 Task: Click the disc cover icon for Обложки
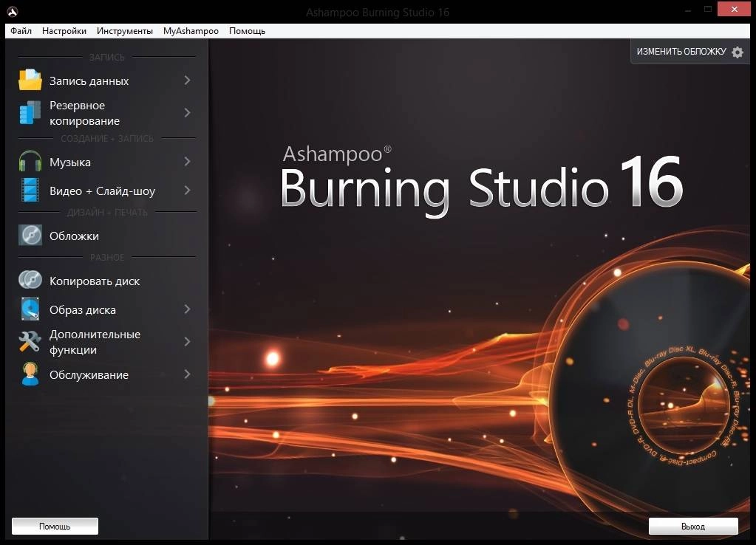(30, 235)
